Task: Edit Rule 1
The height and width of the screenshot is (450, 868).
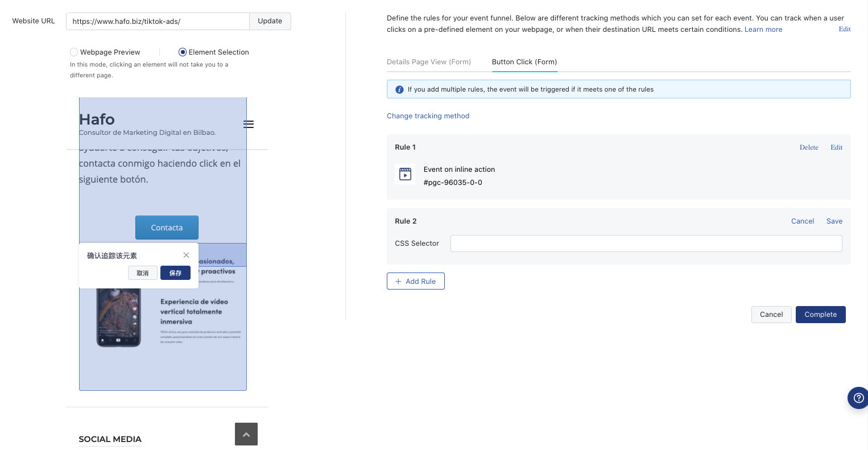Action: click(x=836, y=147)
